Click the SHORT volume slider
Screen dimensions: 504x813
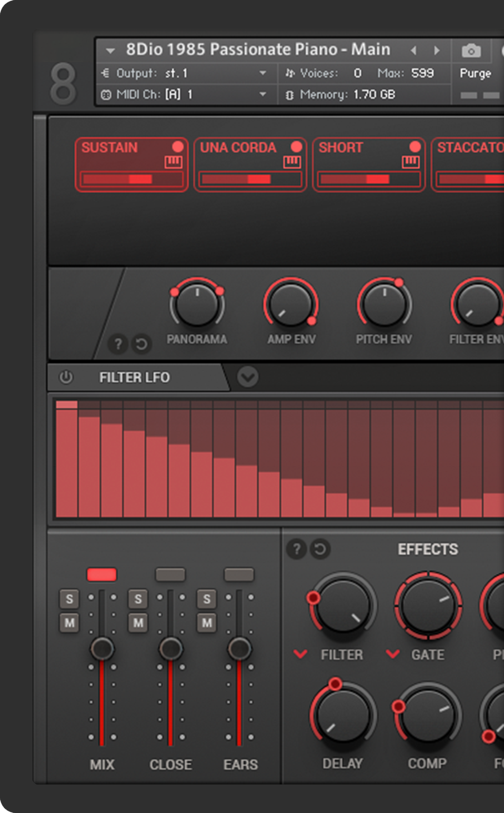tap(369, 179)
